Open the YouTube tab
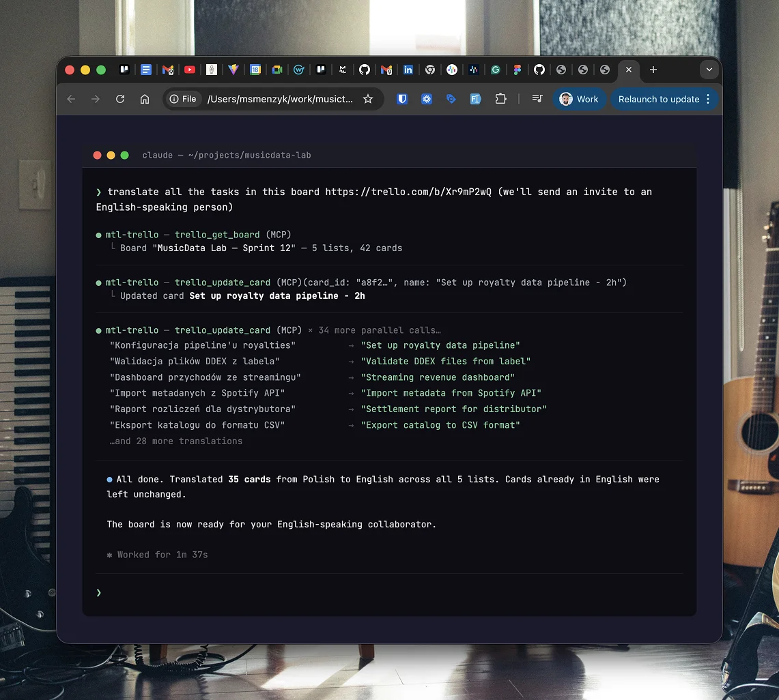 tap(189, 70)
